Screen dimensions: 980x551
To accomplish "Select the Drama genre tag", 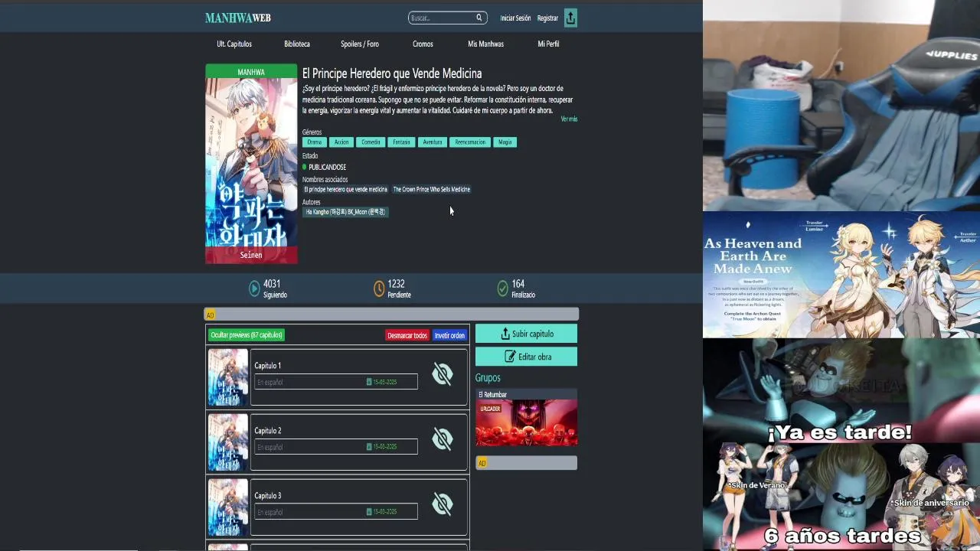I will coord(315,142).
